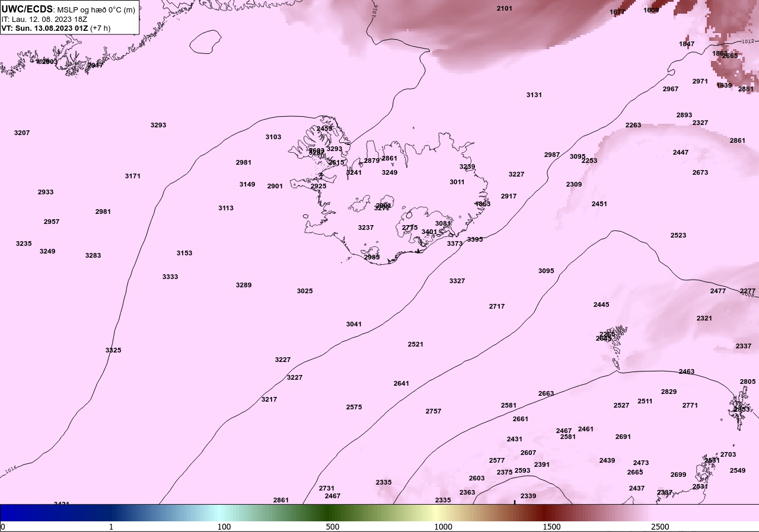Click the UWC/ECDS title text
The width and height of the screenshot is (759, 532).
coord(27,9)
